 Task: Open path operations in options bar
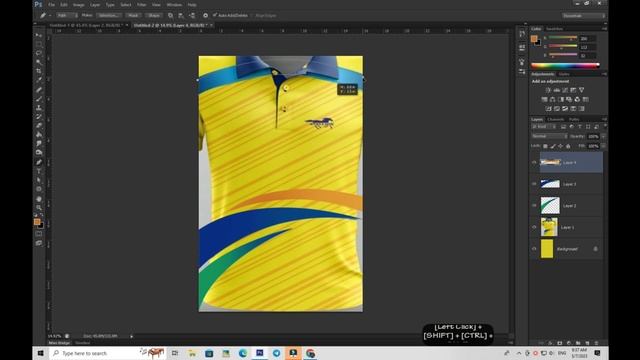point(171,16)
